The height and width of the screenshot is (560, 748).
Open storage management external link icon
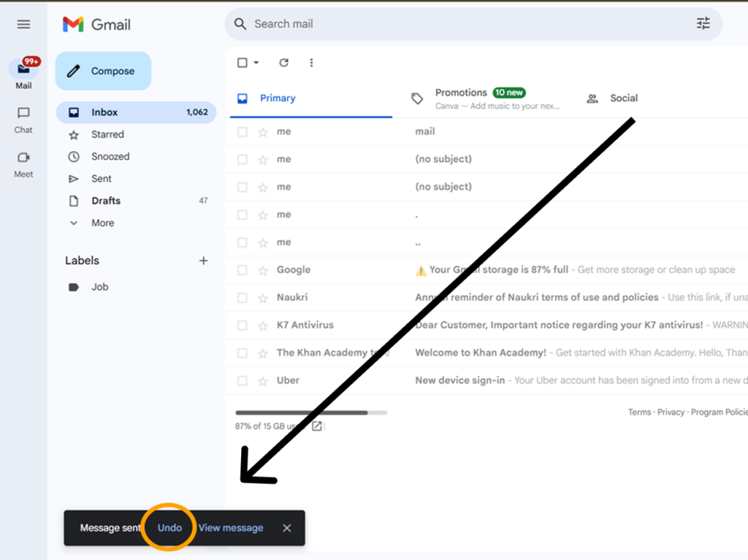click(317, 426)
